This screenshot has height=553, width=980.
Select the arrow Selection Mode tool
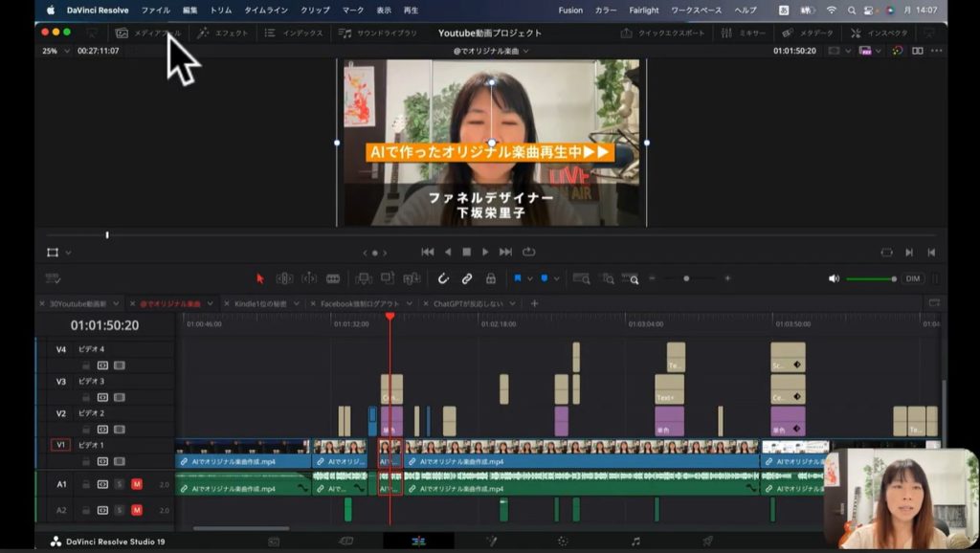pyautogui.click(x=260, y=278)
